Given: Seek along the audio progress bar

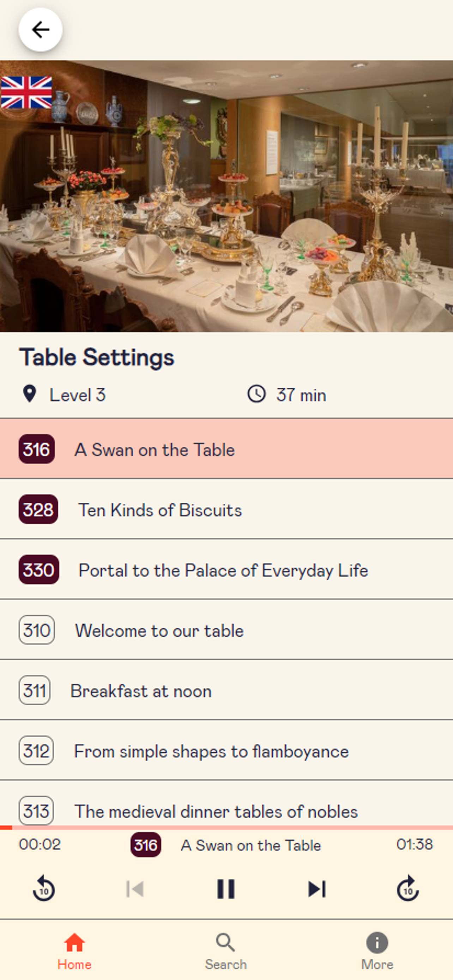Looking at the screenshot, I should [x=226, y=828].
